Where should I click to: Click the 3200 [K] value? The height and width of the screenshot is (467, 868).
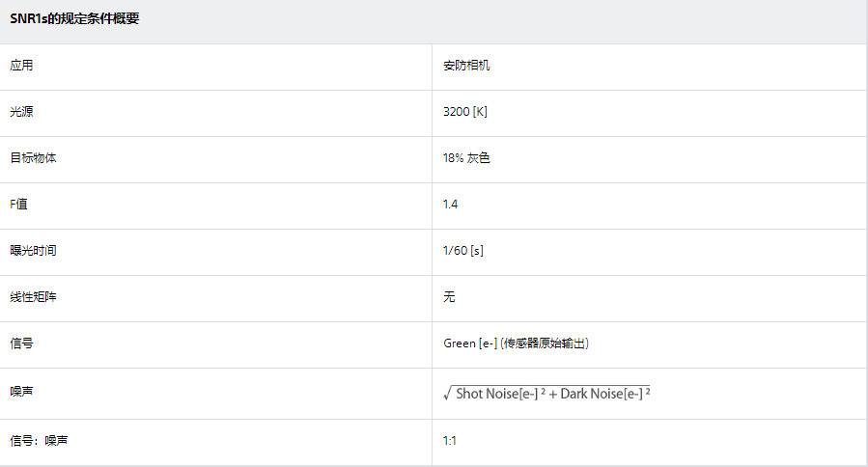point(465,112)
